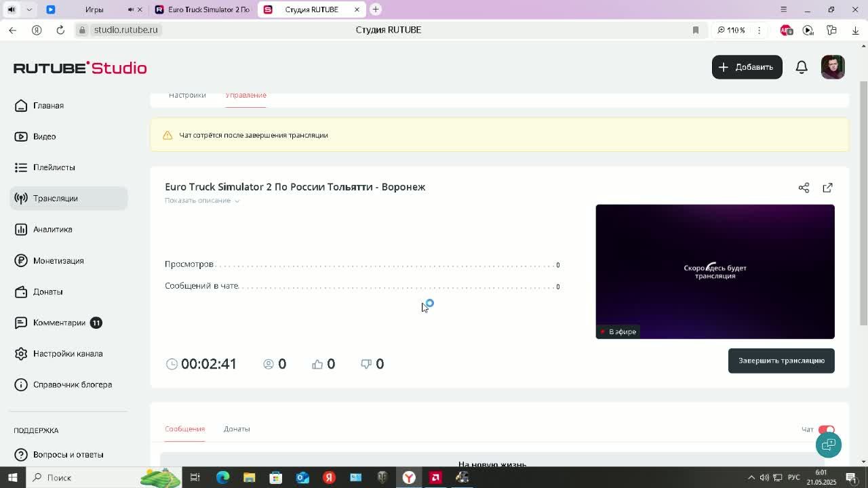The width and height of the screenshot is (868, 488).
Task: Open a new browser tab
Action: [376, 9]
